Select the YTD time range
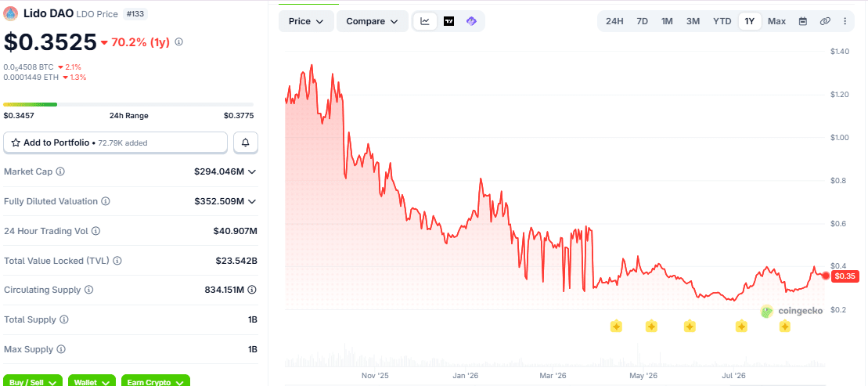This screenshot has width=868, height=386. coord(722,22)
